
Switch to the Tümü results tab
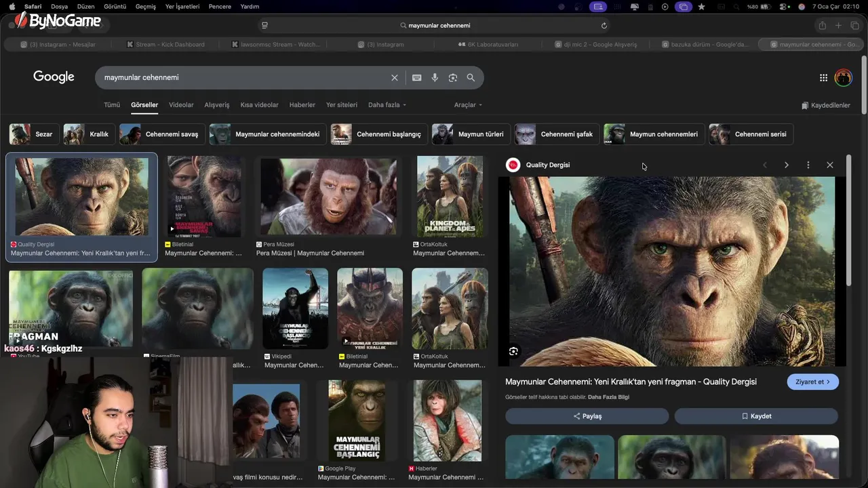112,105
